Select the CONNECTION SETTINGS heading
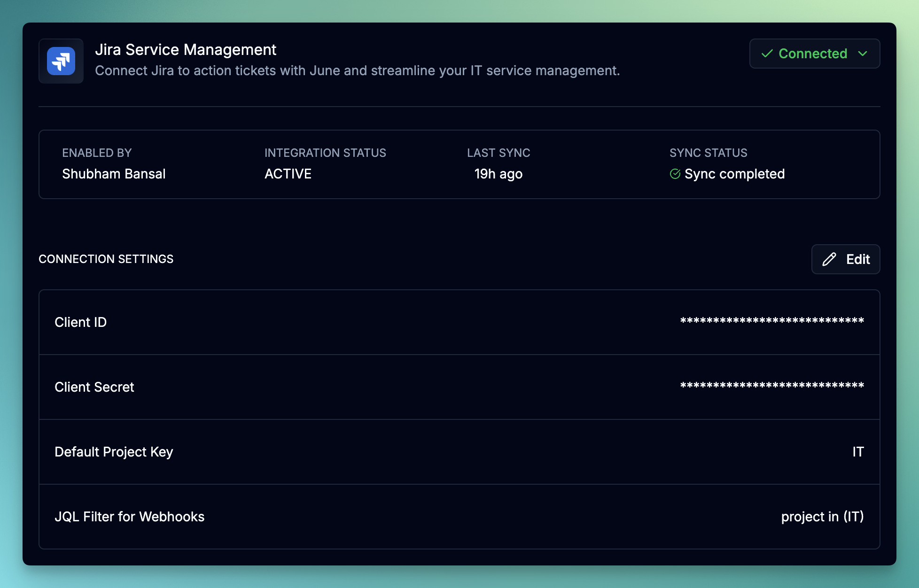919x588 pixels. 106,259
